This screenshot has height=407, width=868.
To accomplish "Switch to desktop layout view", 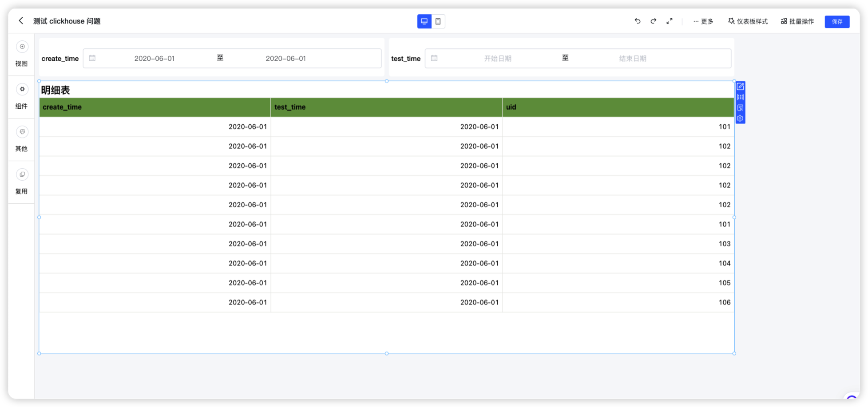I will tap(424, 21).
